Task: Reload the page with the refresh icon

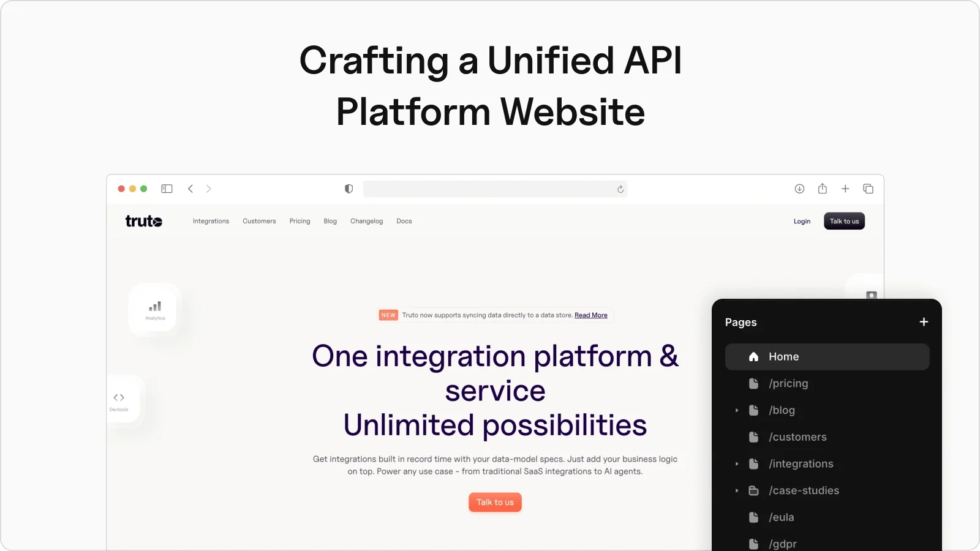Action: point(620,189)
